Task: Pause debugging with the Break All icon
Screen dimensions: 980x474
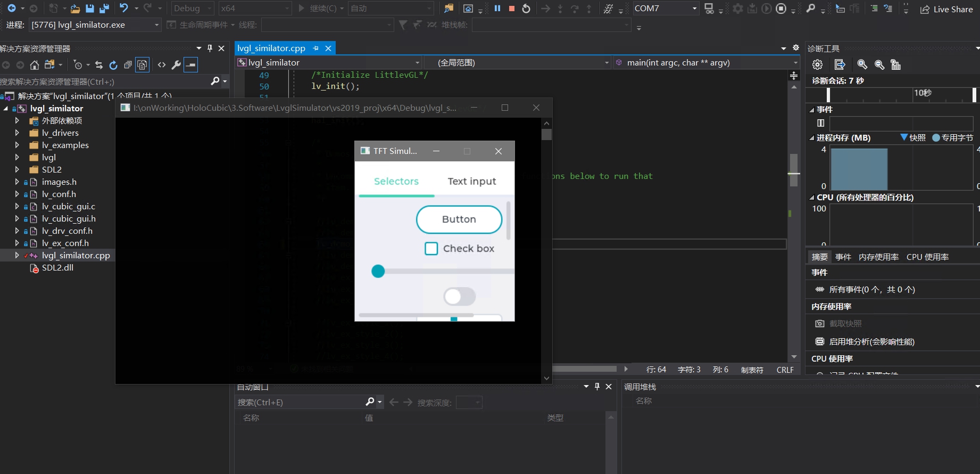Action: [x=497, y=8]
